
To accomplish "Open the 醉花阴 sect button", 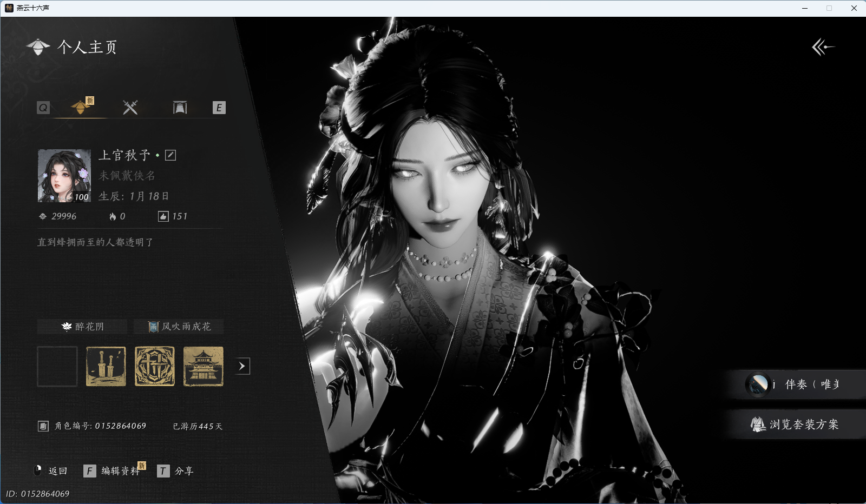I will coord(82,327).
